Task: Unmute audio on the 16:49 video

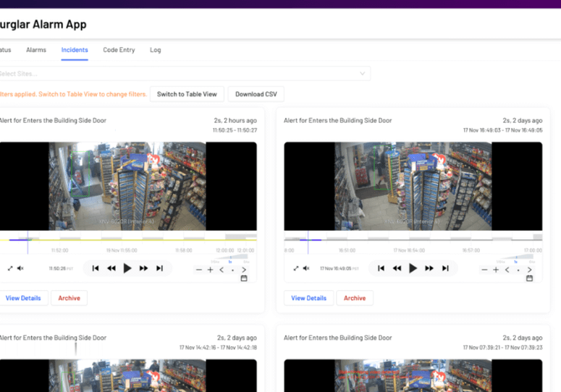Action: [306, 268]
